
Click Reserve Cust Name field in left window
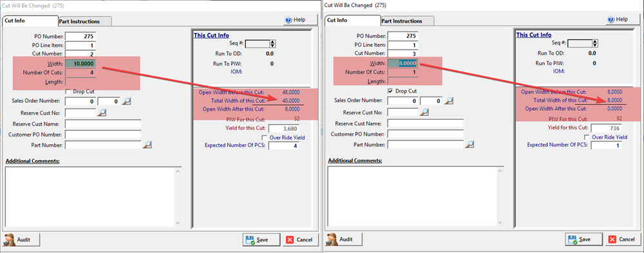(103, 124)
